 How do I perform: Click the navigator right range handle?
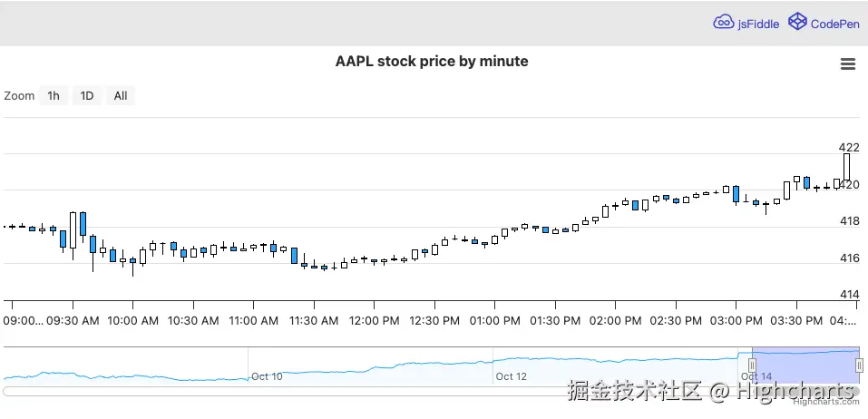(x=859, y=365)
